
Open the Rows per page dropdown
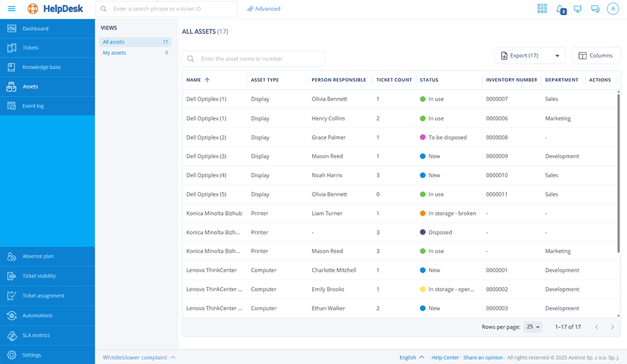click(x=534, y=327)
